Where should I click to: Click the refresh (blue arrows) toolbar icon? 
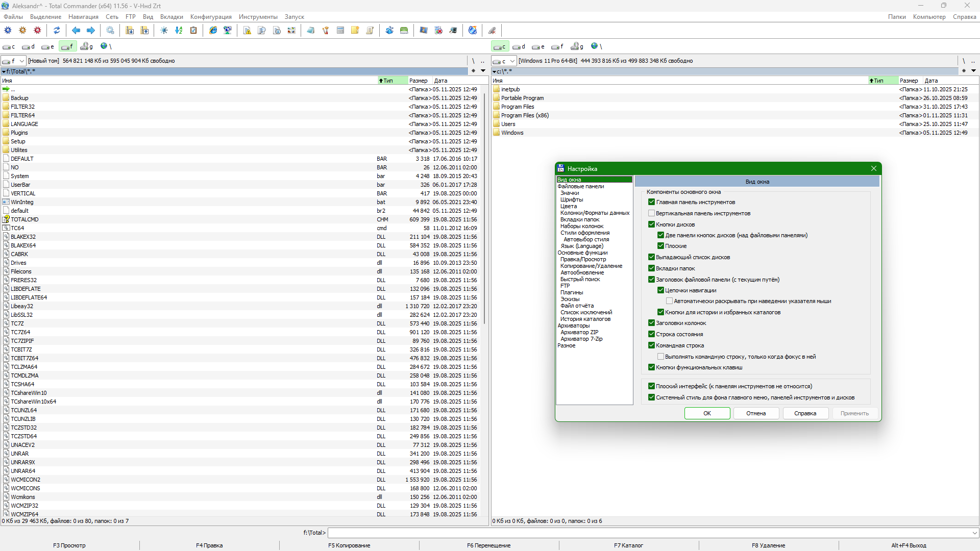click(57, 31)
